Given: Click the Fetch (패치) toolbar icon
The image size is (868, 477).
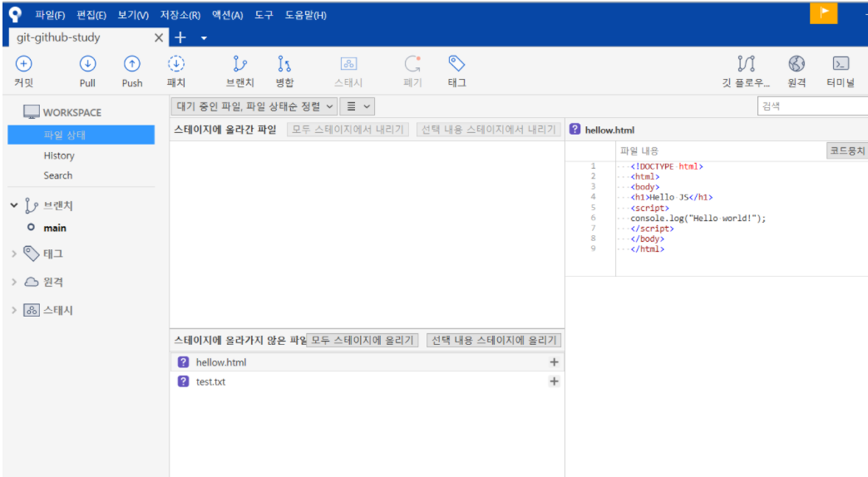Looking at the screenshot, I should [176, 64].
